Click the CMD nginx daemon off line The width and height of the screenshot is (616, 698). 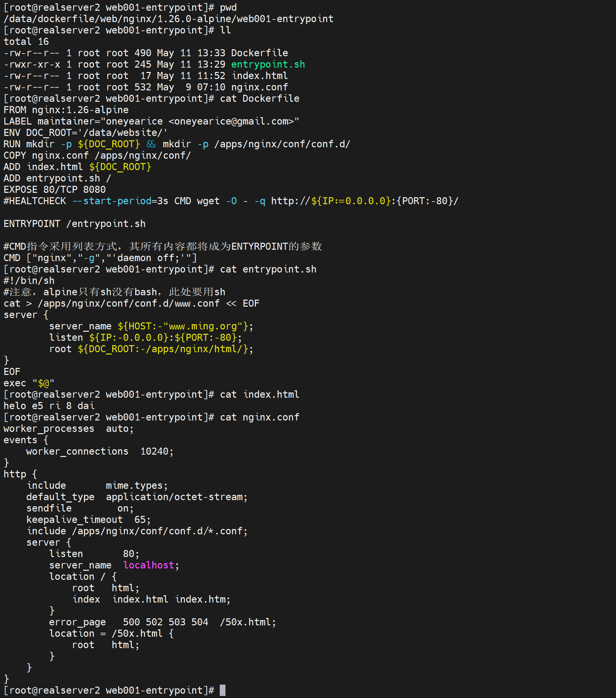click(100, 258)
